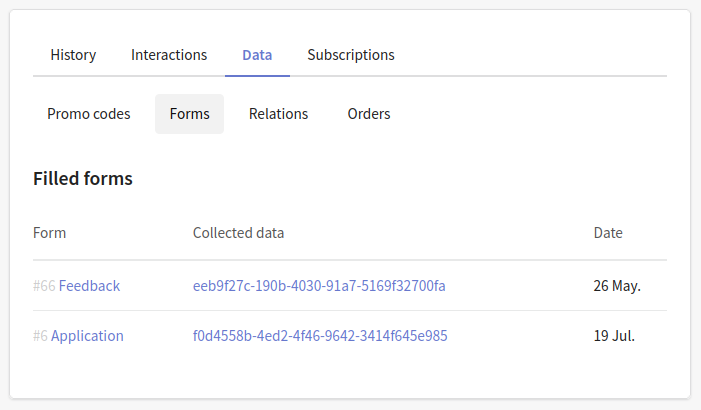Click the #66 form number
The height and width of the screenshot is (410, 701).
click(44, 286)
